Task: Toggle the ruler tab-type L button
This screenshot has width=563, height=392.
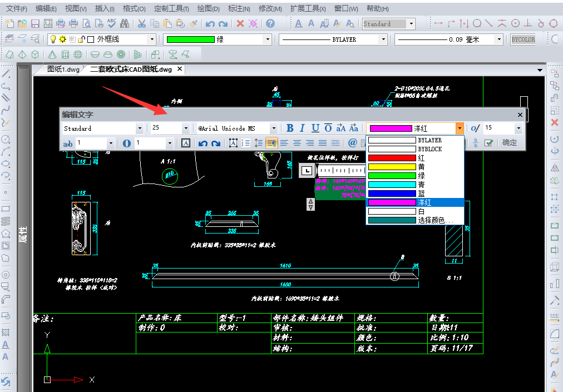Action: pos(307,171)
